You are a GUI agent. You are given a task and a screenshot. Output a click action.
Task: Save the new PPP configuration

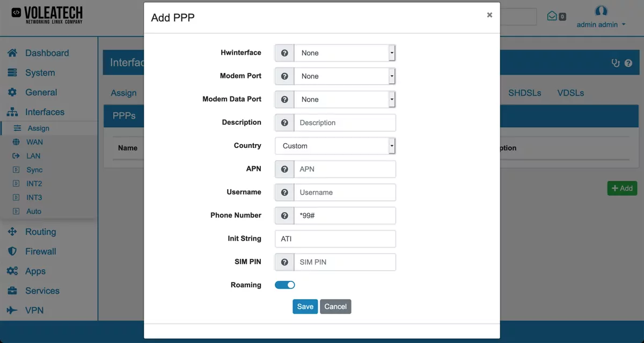click(x=305, y=306)
